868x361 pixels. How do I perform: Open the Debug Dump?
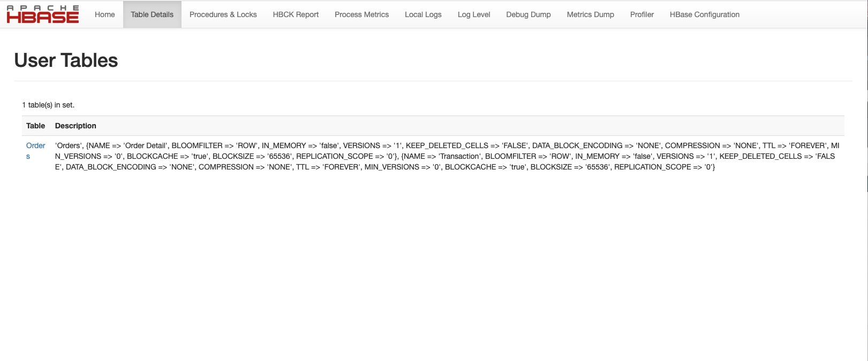(529, 14)
